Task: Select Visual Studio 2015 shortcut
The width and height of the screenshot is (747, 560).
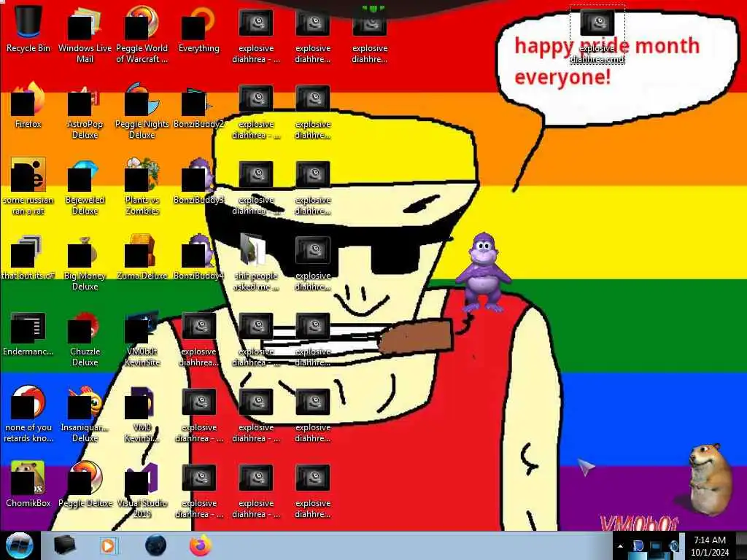Action: 142,489
